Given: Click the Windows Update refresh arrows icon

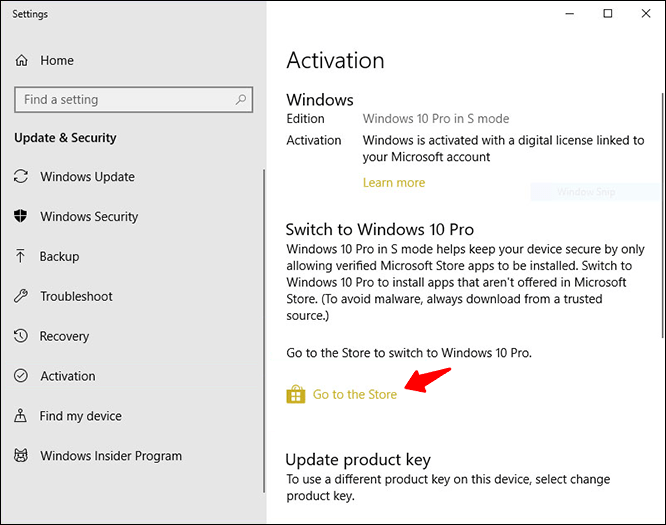Looking at the screenshot, I should (x=21, y=176).
